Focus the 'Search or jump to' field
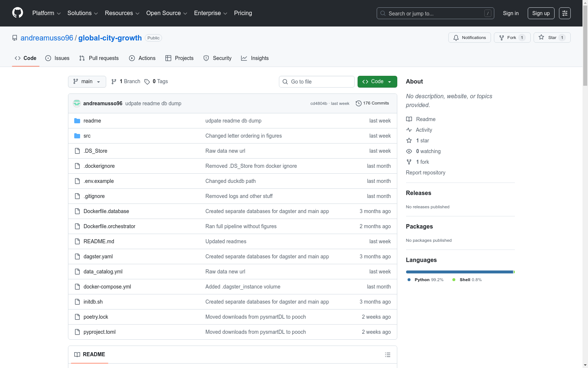The width and height of the screenshot is (588, 368). pyautogui.click(x=435, y=13)
